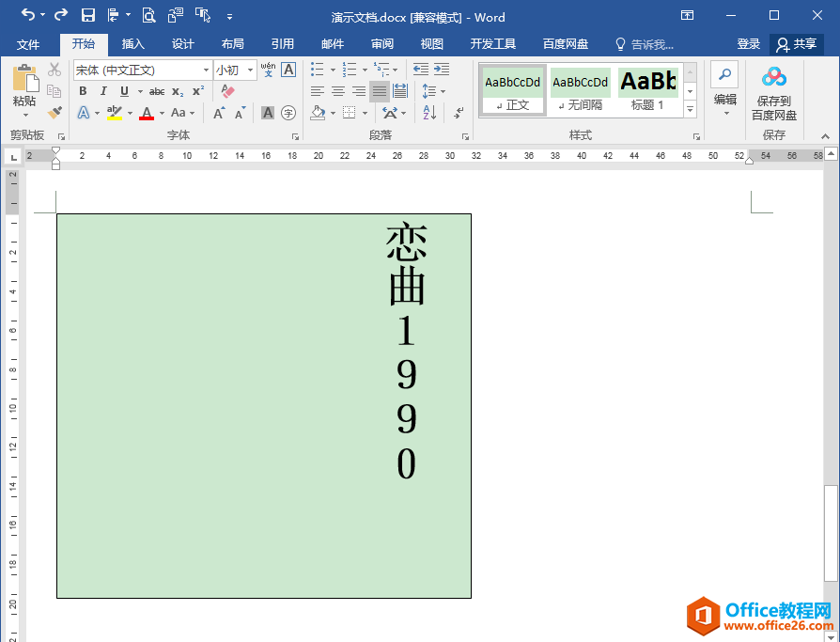Toggle strikethrough (abc) formatting

(157, 91)
